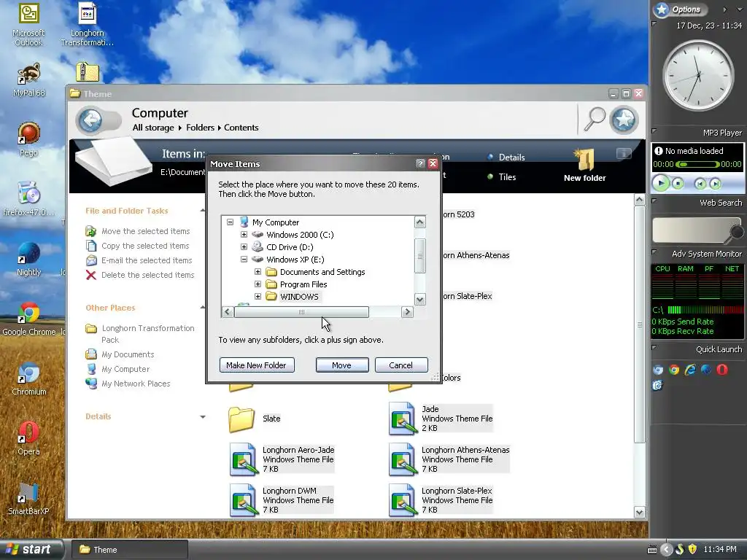Open the Opera desktop shortcut
Screen dimensions: 747x560
28,438
